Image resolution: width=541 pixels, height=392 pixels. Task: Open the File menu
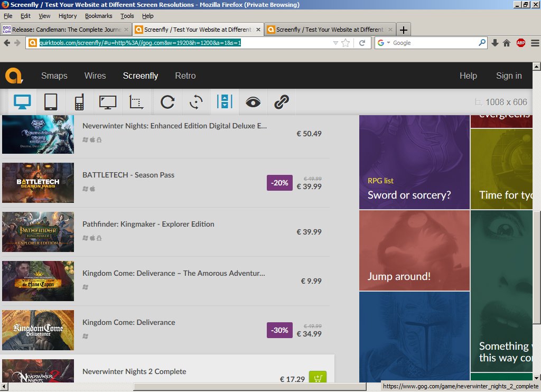(x=8, y=16)
